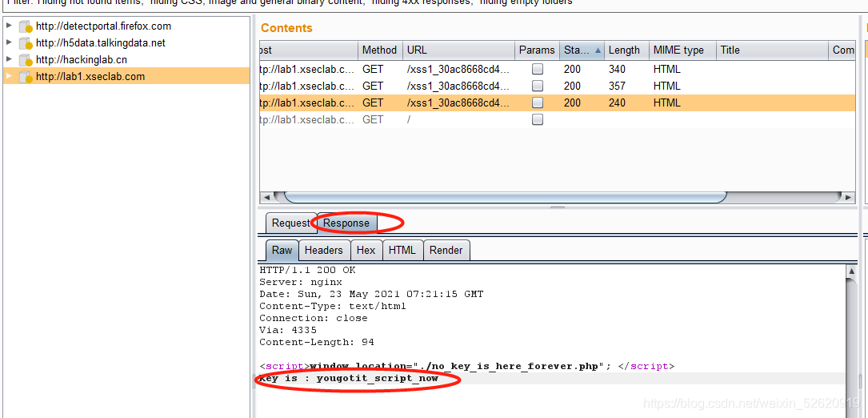Sort contents by Length column
The height and width of the screenshot is (418, 868).
click(x=626, y=50)
